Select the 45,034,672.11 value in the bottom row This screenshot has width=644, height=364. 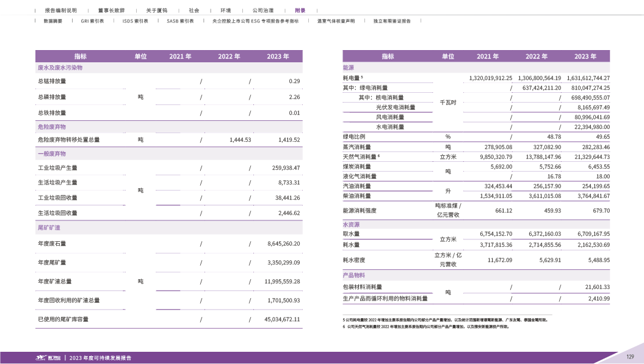(282, 319)
